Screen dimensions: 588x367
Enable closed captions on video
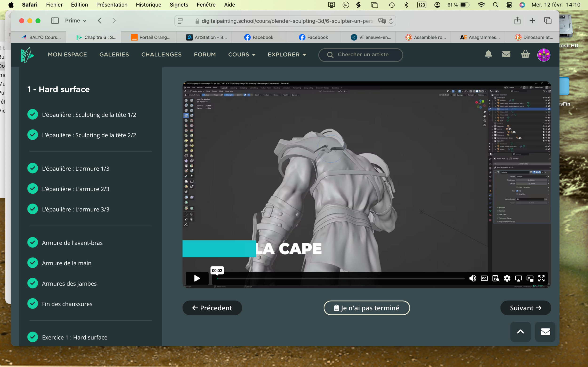(x=484, y=278)
